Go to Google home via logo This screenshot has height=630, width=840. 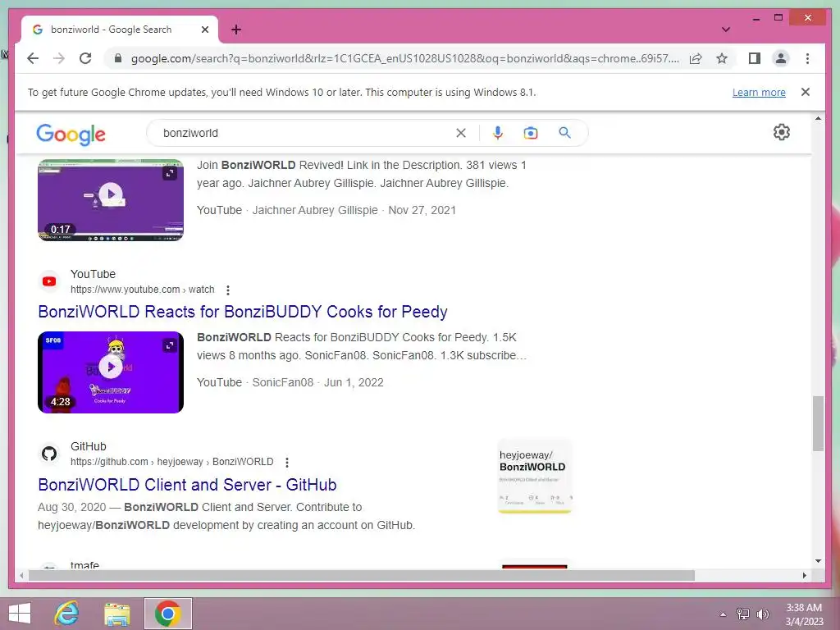(x=71, y=134)
